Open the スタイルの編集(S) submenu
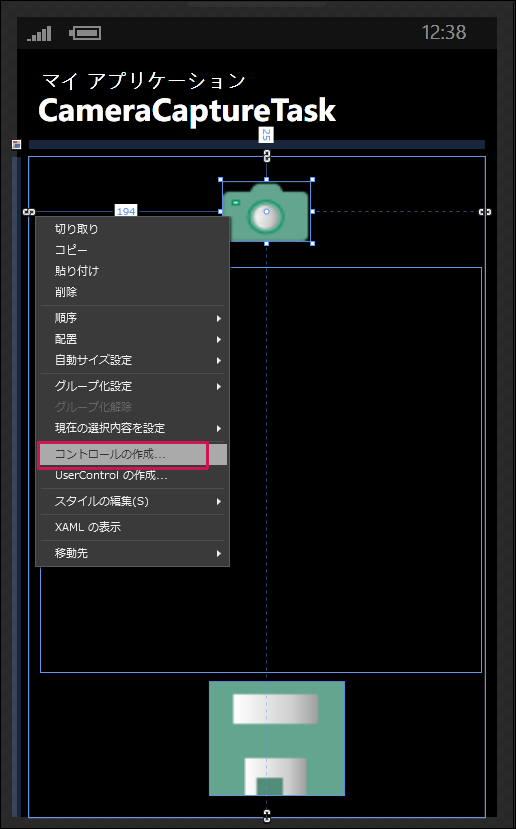This screenshot has height=829, width=516. 133,501
